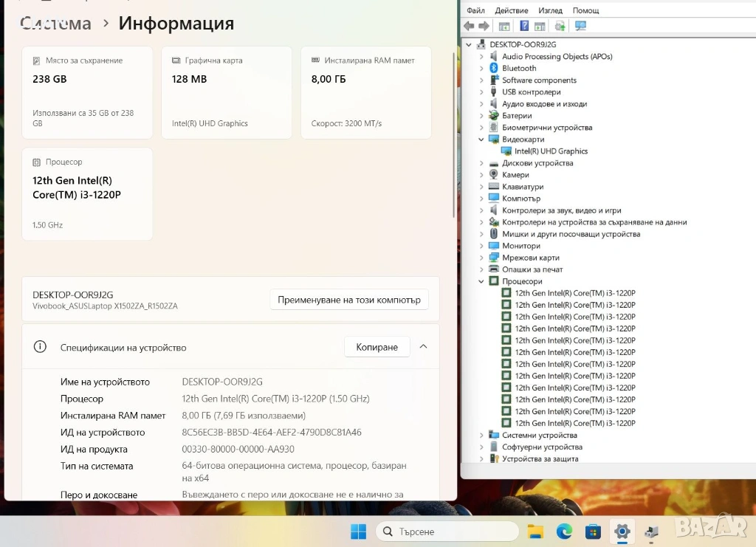Click the Windows Start button
The width and height of the screenshot is (756, 547).
358,531
